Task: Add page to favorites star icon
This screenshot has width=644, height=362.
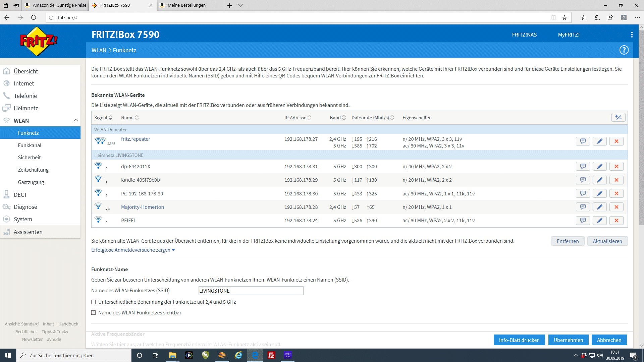Action: pos(565,17)
